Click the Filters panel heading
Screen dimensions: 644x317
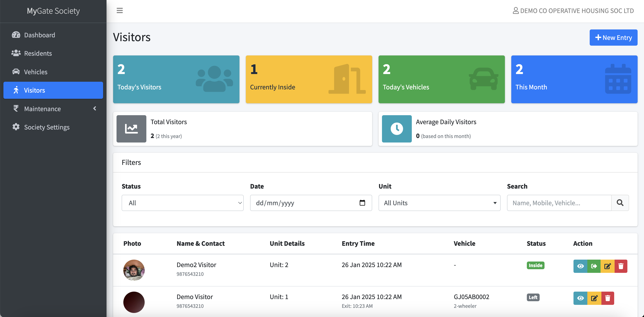click(x=131, y=162)
